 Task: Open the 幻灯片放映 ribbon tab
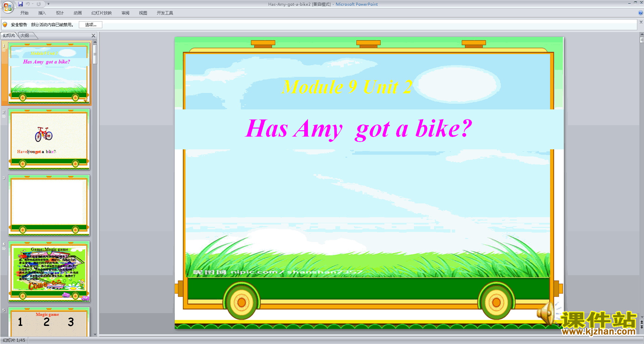click(x=102, y=13)
